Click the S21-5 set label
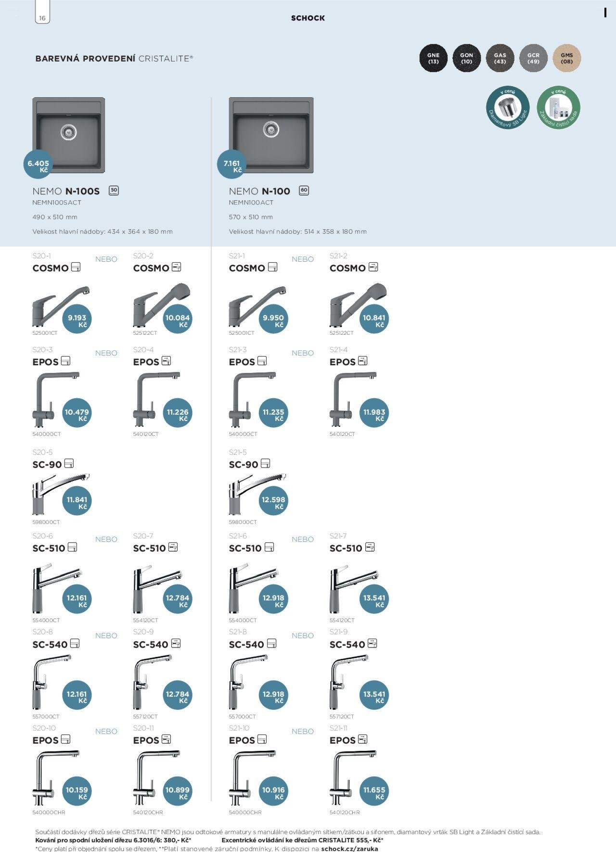Screen dimensions: 616x852 (x=238, y=452)
